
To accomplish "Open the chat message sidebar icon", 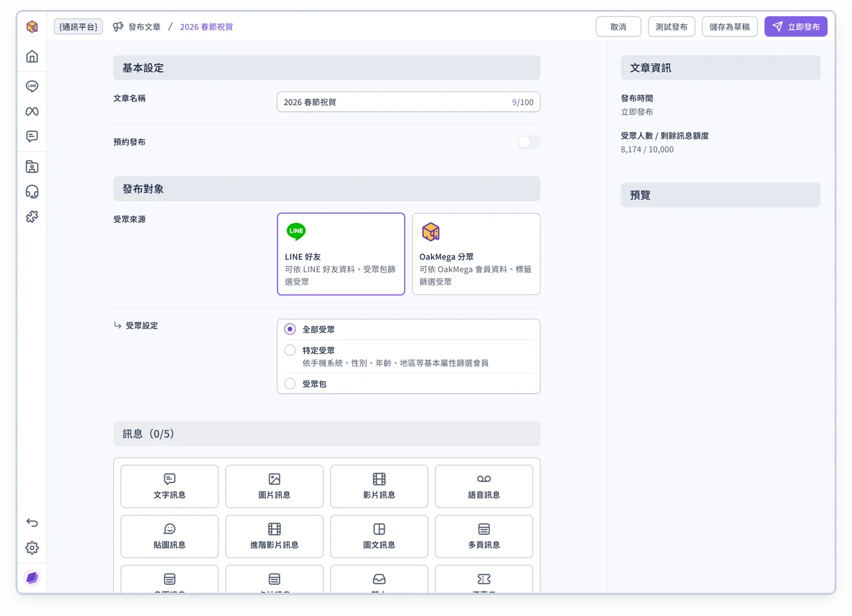I will [32, 136].
